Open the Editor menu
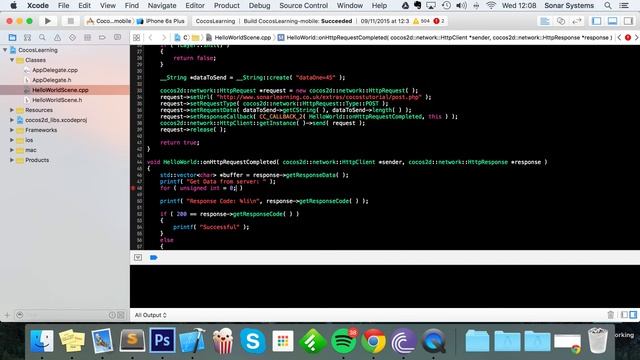 tap(195, 5)
